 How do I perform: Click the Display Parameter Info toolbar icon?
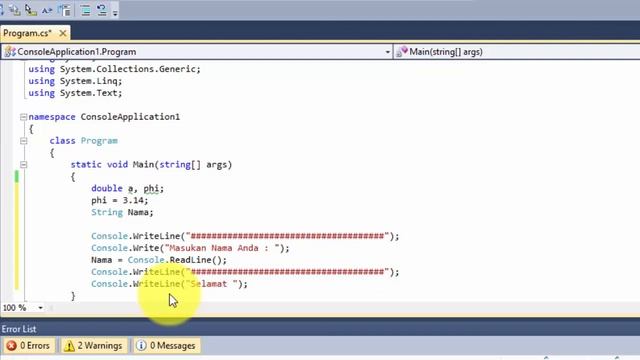click(x=15, y=10)
